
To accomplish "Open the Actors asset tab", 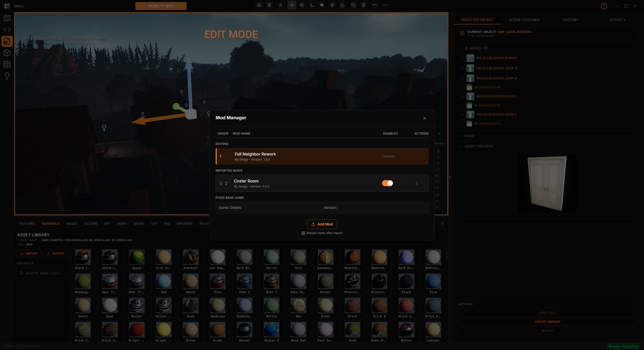I will (x=91, y=224).
